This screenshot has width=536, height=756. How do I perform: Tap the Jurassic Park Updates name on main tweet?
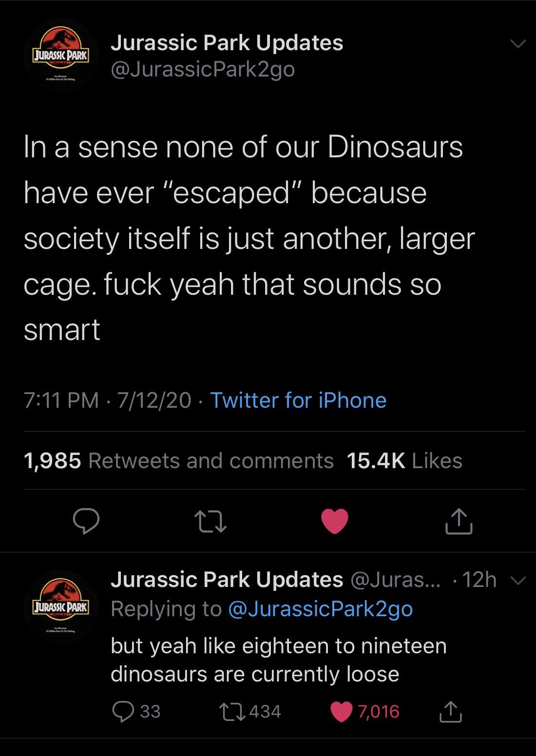pos(227,43)
